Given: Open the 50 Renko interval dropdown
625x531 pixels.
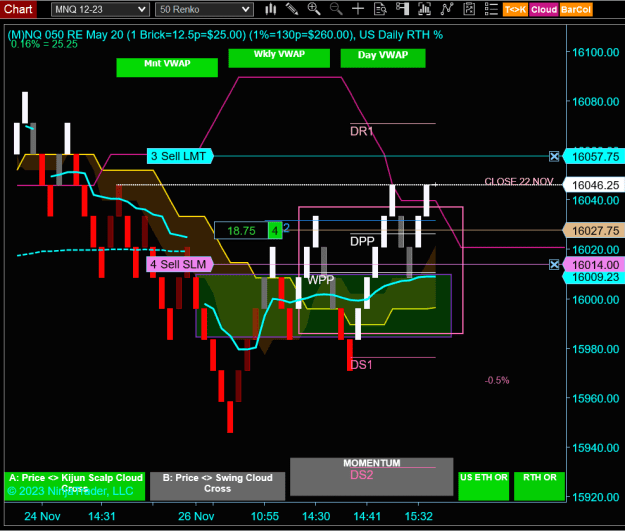Looking at the screenshot, I should (x=204, y=10).
